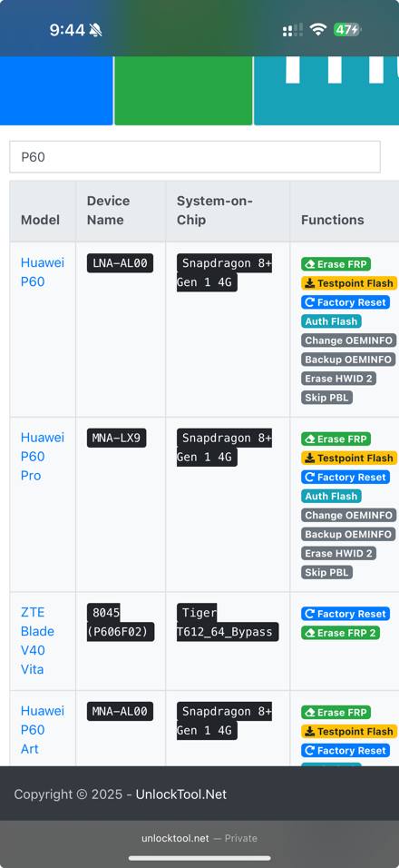This screenshot has height=868, width=399.
Task: Click the UnlockTool.Net footer link
Action: [x=181, y=794]
